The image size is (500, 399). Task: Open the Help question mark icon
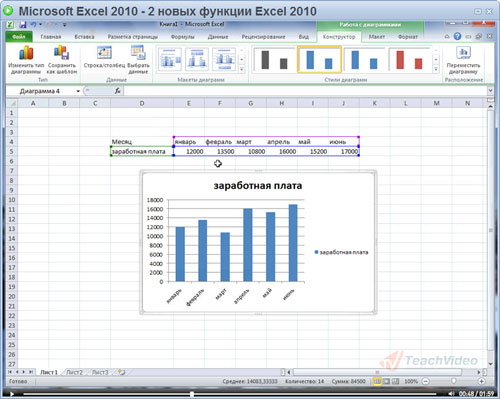pyautogui.click(x=457, y=36)
